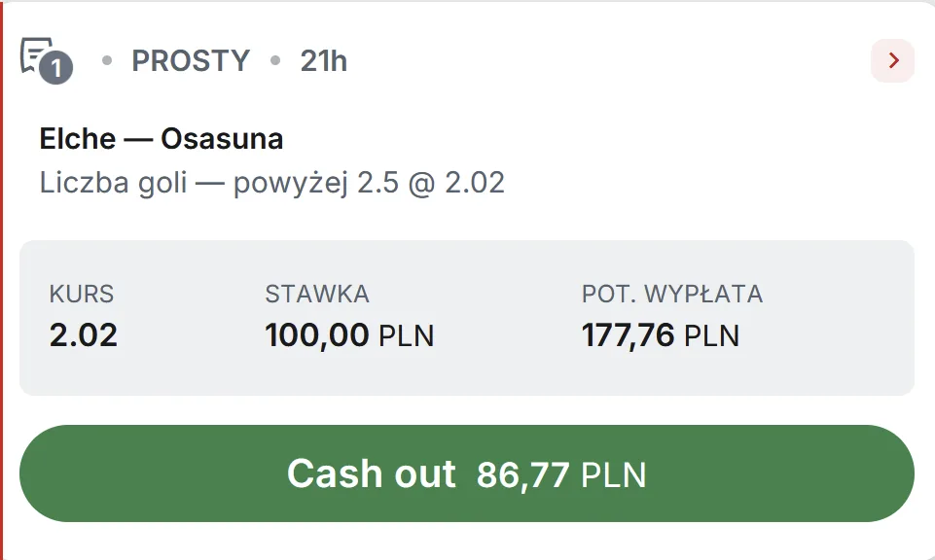Click the coupon icon's '1' counter badge
The image size is (935, 560).
pos(54,68)
